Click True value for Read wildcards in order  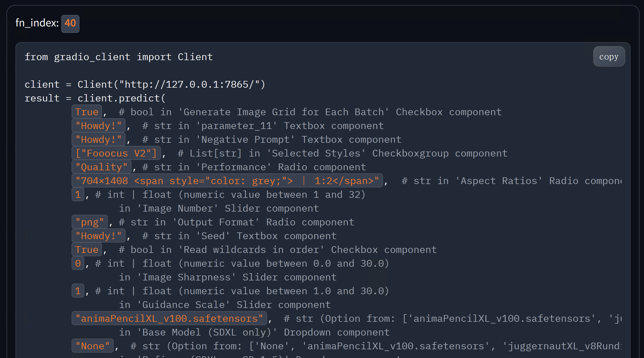[86, 250]
